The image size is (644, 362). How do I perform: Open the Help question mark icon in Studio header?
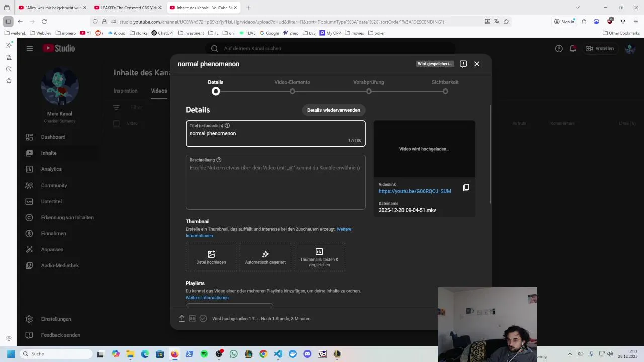(x=559, y=49)
